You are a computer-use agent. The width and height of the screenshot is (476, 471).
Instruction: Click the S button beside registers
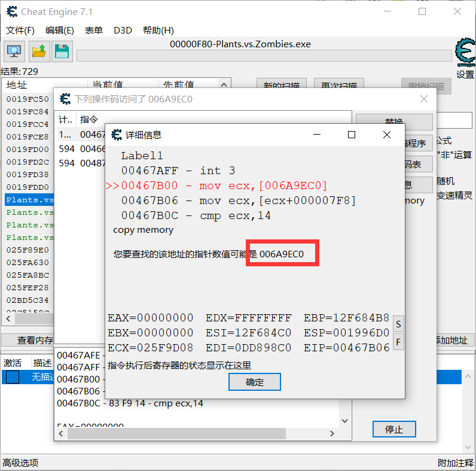[x=398, y=324]
